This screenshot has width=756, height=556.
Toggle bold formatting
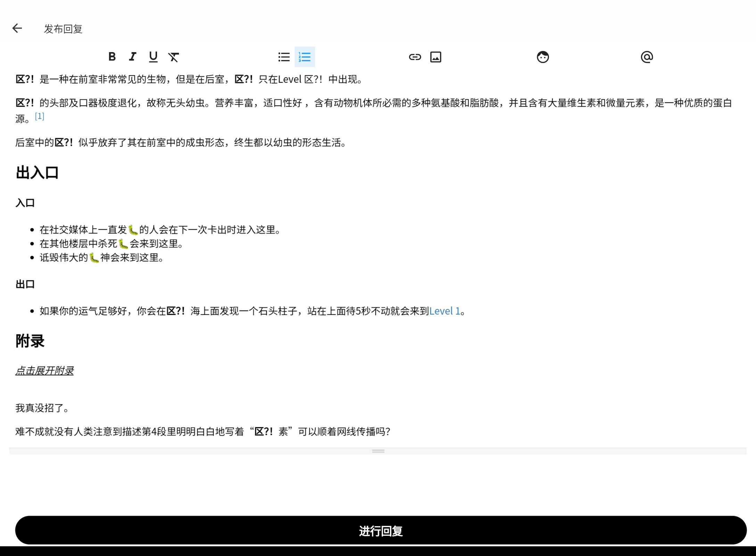pyautogui.click(x=112, y=57)
